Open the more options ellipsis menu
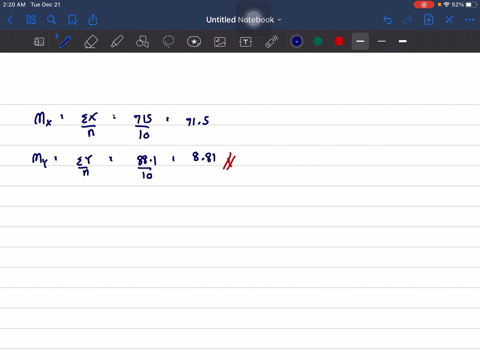480x360 pixels. [469, 20]
